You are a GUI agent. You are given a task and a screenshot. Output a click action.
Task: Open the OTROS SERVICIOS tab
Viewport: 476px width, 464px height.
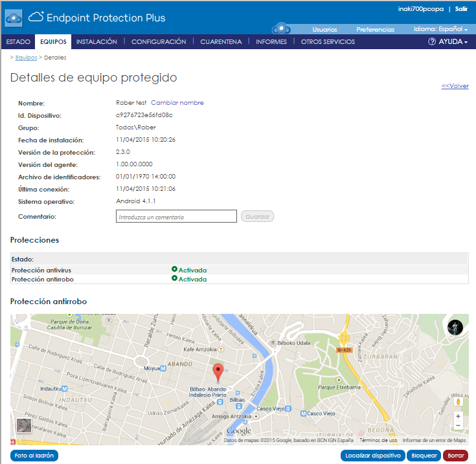(328, 42)
